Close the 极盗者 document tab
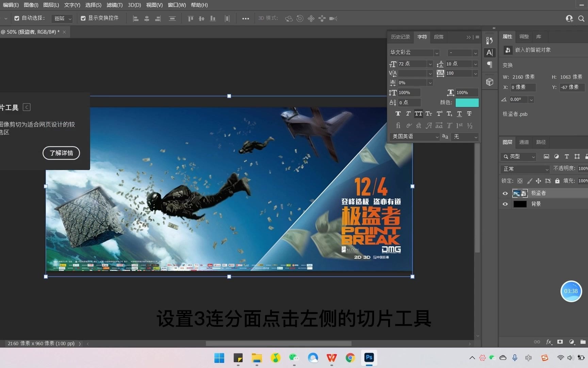 64,32
